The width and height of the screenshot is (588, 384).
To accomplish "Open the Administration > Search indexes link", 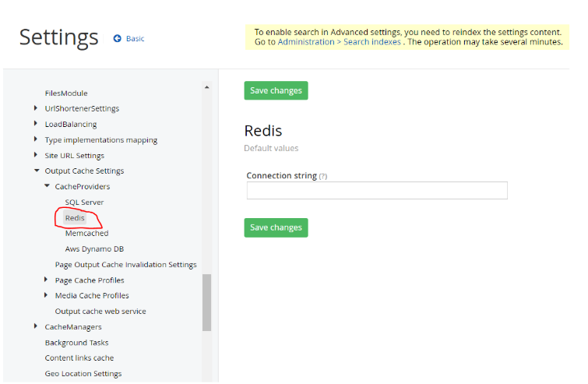I will coord(340,42).
